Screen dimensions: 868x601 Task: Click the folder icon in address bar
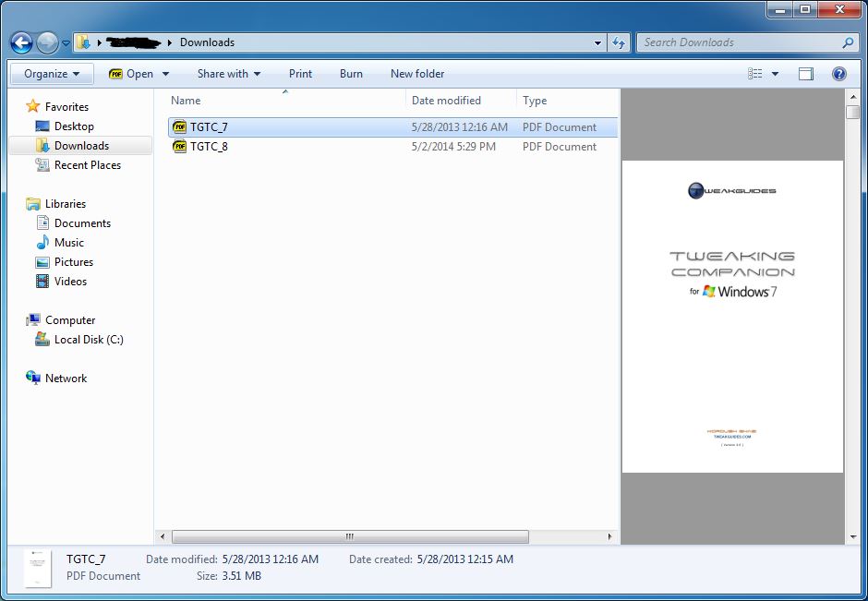84,42
